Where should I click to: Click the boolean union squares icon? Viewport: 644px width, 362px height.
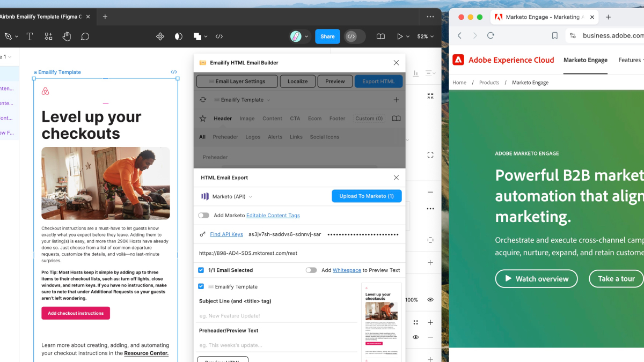(197, 36)
